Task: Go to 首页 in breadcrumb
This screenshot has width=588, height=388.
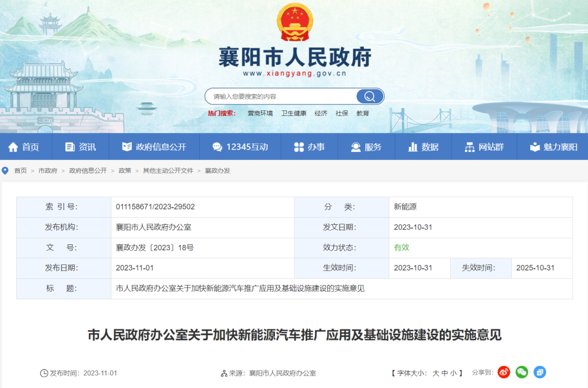Action: [21, 170]
